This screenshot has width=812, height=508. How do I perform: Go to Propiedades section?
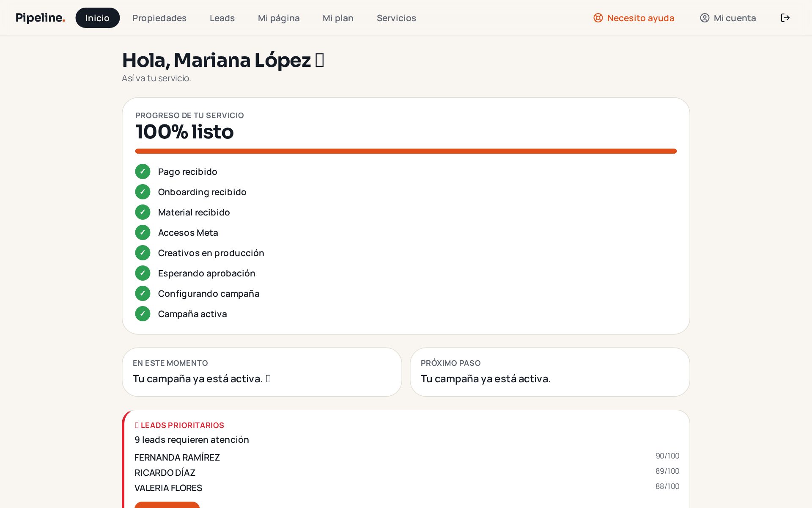point(159,18)
